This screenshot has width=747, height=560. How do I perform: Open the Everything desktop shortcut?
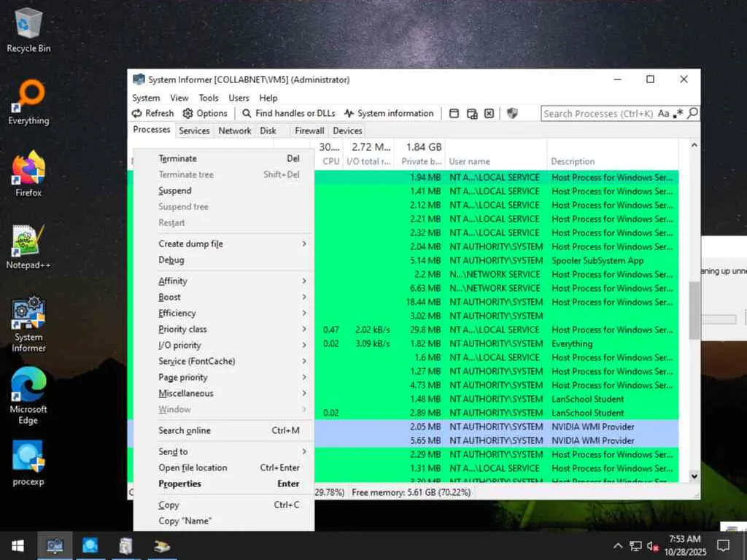click(28, 103)
